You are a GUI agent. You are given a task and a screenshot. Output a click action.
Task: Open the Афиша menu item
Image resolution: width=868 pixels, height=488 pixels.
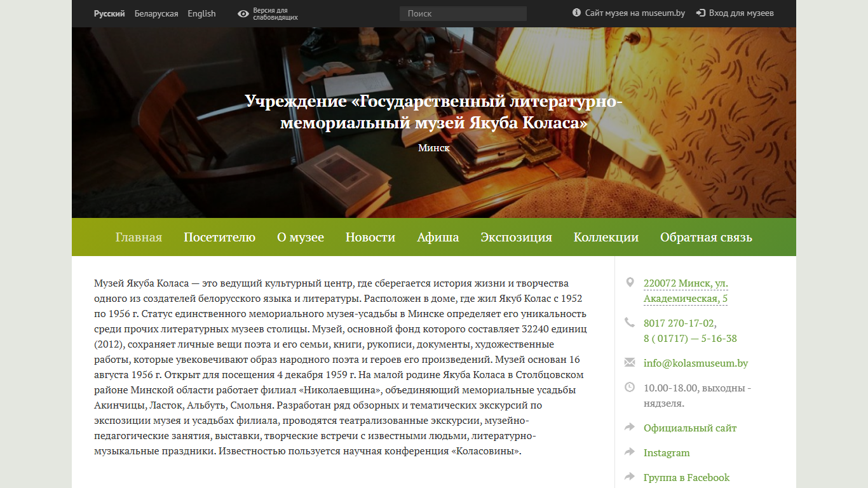pos(438,238)
